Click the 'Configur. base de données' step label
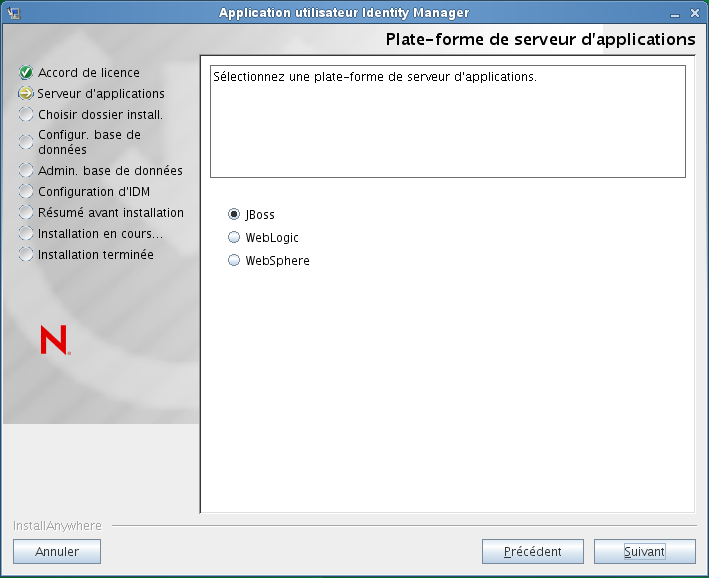Image resolution: width=709 pixels, height=578 pixels. [x=90, y=142]
